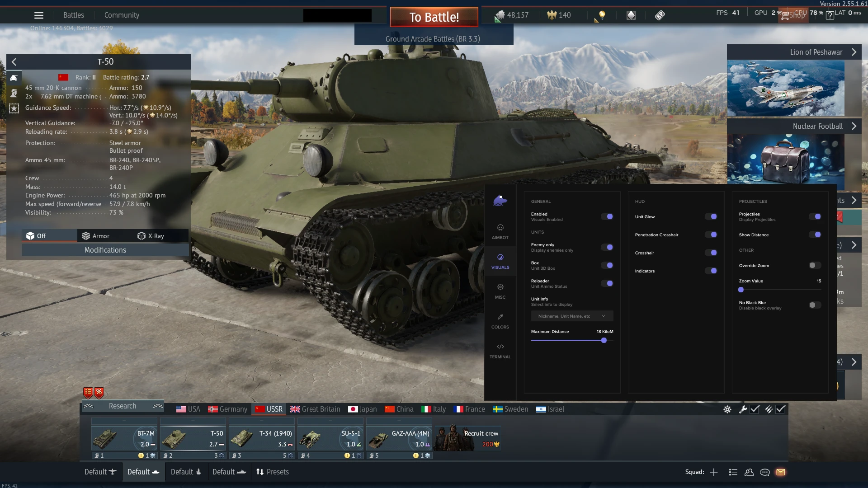868x488 pixels.
Task: Select the crew icon in info panel
Action: [14, 93]
